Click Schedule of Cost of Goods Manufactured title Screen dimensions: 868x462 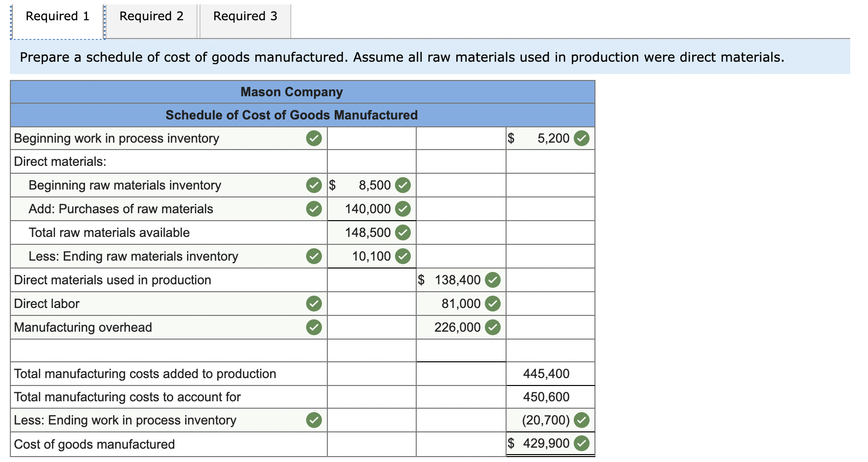[292, 115]
